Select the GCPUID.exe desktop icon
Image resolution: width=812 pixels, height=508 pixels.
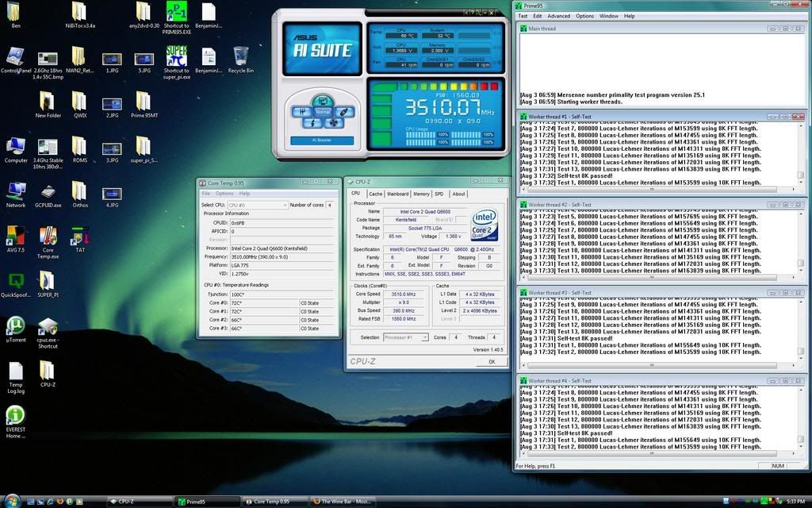click(x=48, y=196)
